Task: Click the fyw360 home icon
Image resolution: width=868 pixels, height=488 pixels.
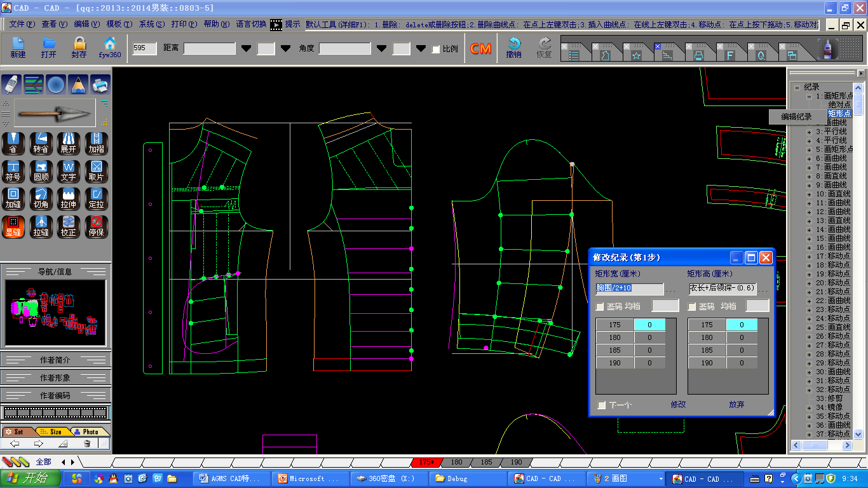Action: point(110,48)
